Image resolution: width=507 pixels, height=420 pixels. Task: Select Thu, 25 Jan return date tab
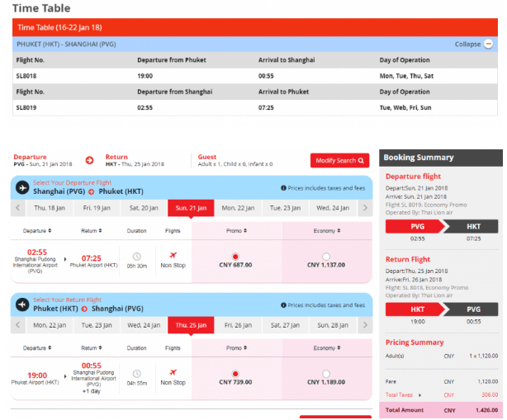[191, 325]
